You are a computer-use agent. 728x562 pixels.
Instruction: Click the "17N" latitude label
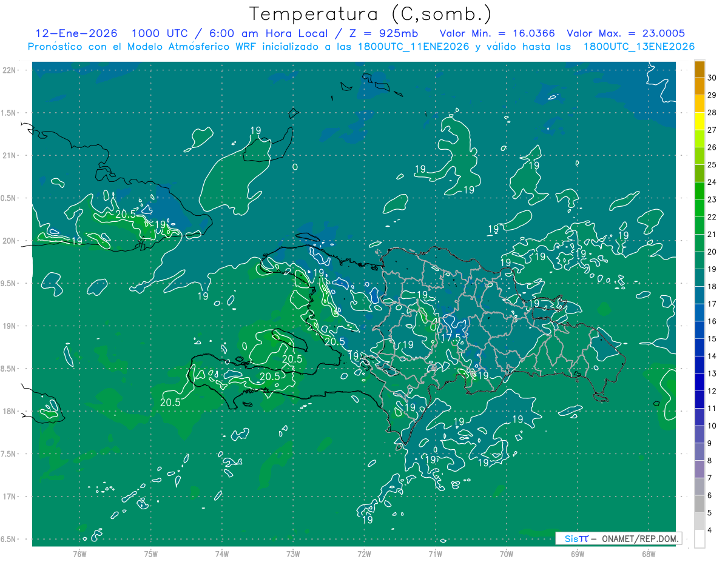coord(10,497)
